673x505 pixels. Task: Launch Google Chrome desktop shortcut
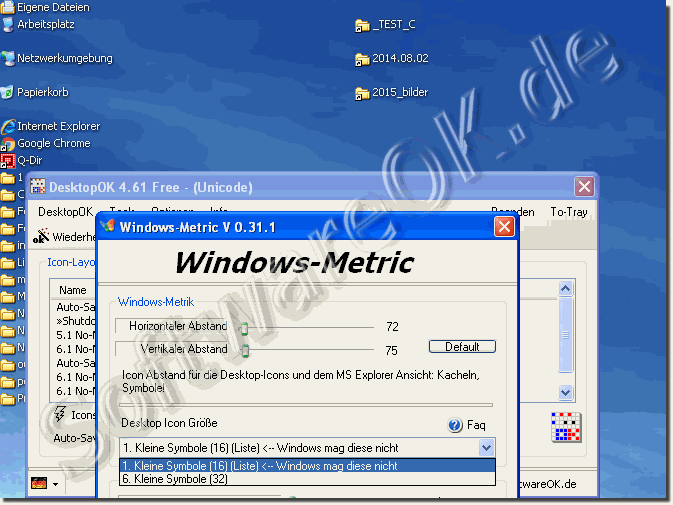click(x=7, y=144)
